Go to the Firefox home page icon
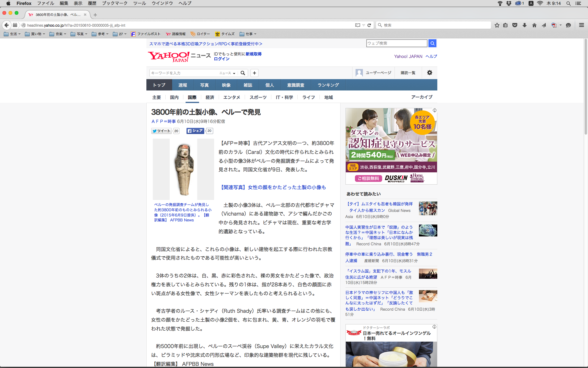This screenshot has height=368, width=588. (x=534, y=25)
